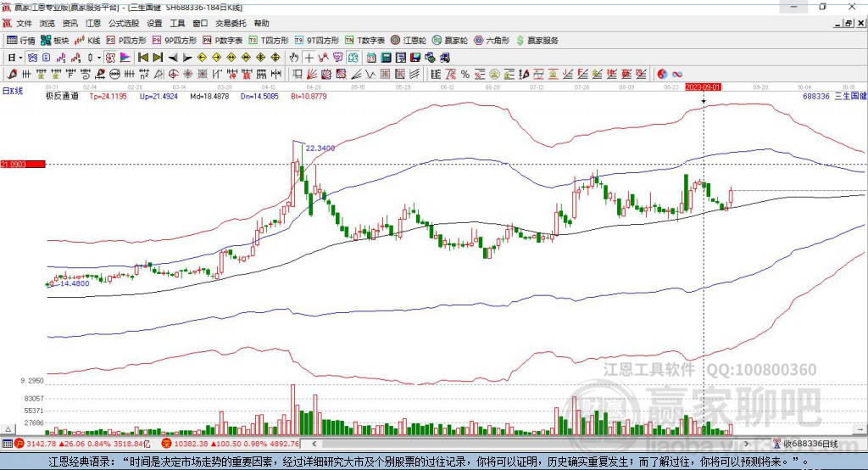Click the yin-yang toolbar icon

(662, 75)
